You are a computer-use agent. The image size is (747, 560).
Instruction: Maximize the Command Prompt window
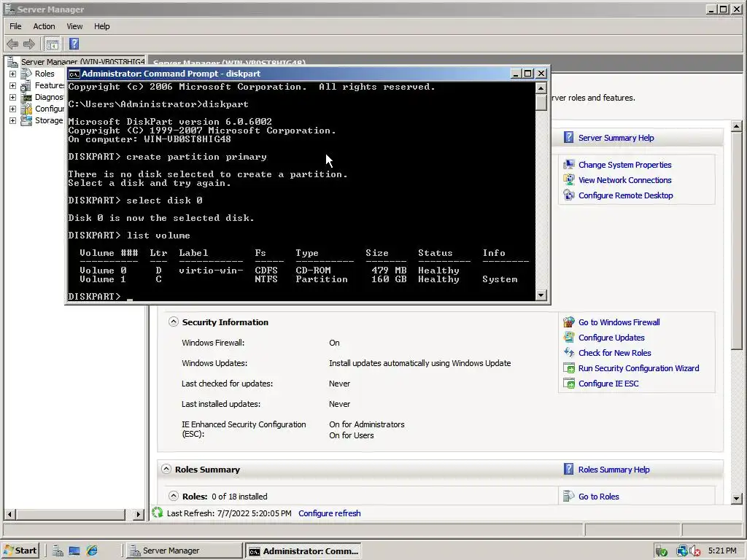pyautogui.click(x=528, y=74)
